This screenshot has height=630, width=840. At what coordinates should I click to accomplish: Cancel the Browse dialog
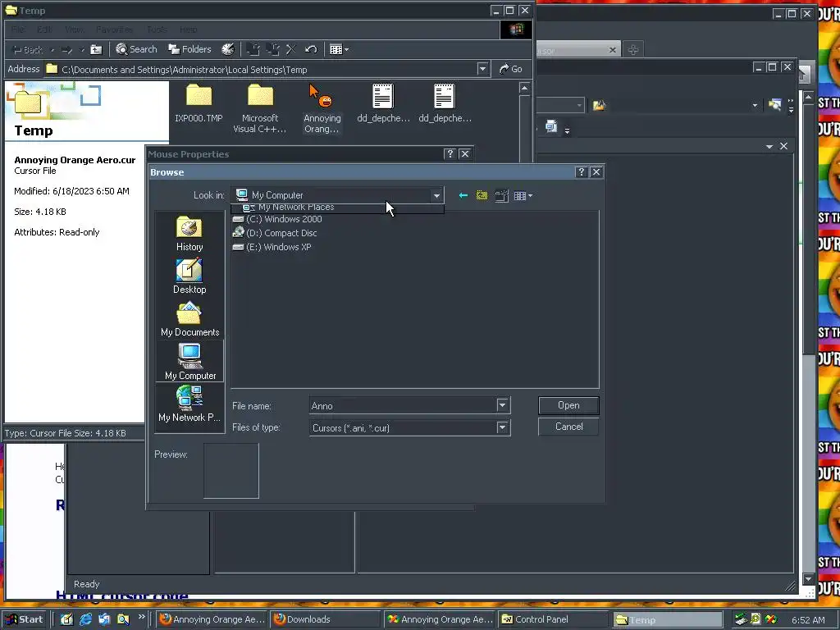pos(568,427)
